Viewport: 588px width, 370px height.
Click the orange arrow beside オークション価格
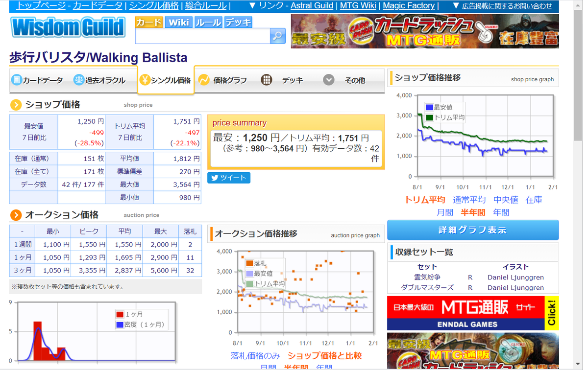pos(16,215)
